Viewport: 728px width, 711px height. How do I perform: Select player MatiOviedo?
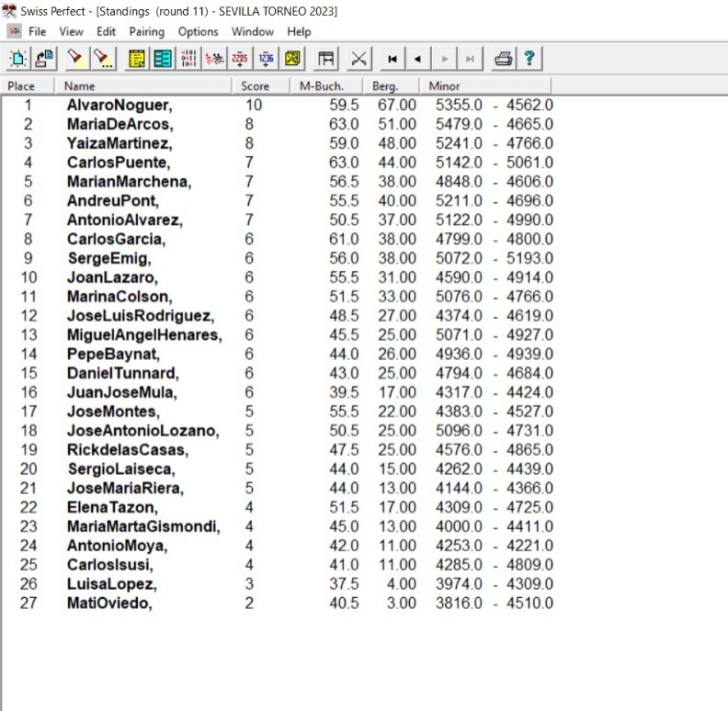point(109,603)
